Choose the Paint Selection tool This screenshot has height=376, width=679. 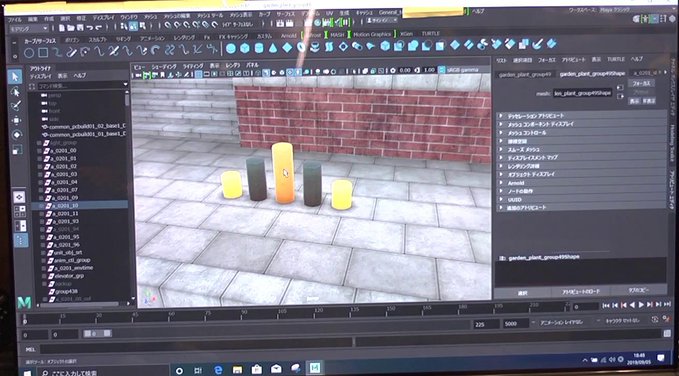[x=16, y=106]
